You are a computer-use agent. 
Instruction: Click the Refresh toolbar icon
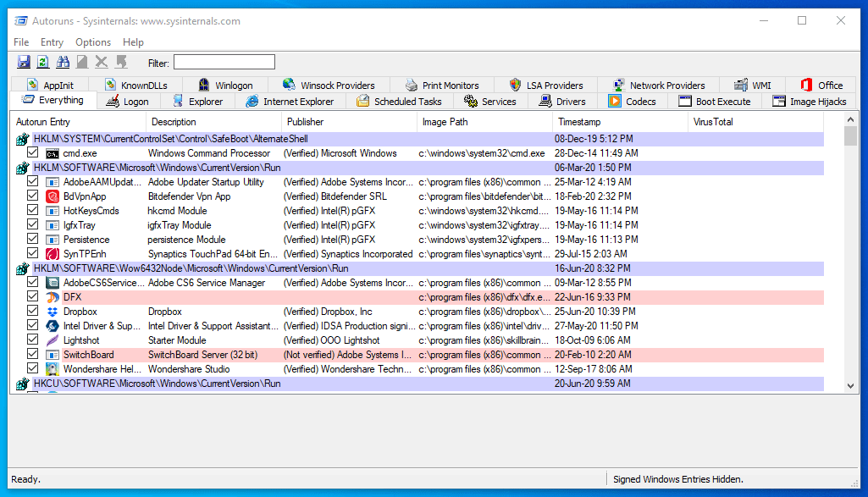point(43,62)
